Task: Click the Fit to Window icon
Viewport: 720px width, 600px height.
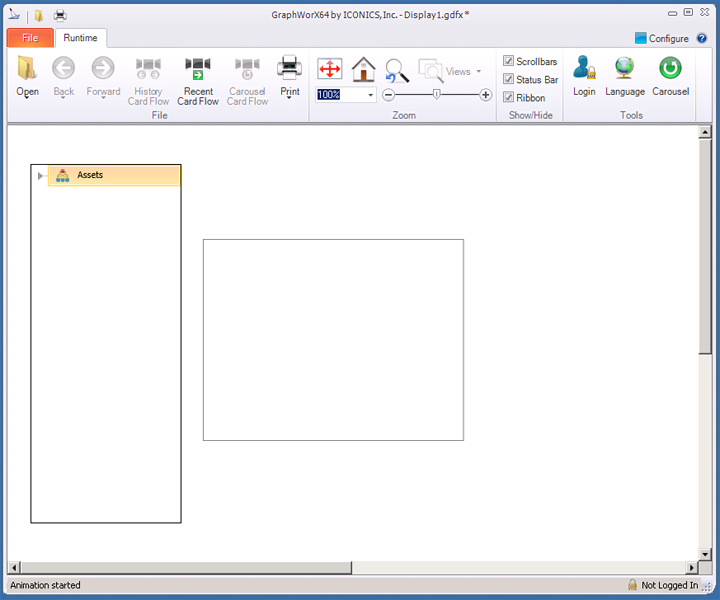Action: pos(330,69)
